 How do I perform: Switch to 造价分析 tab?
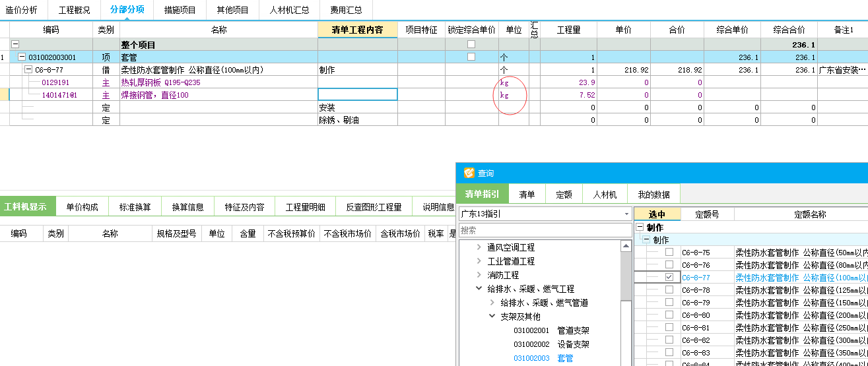click(22, 10)
